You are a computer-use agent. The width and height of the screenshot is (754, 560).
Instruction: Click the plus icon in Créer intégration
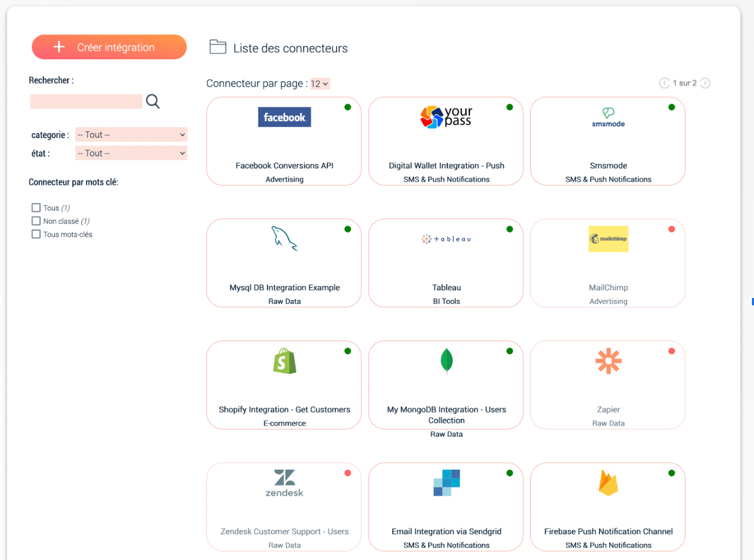59,47
